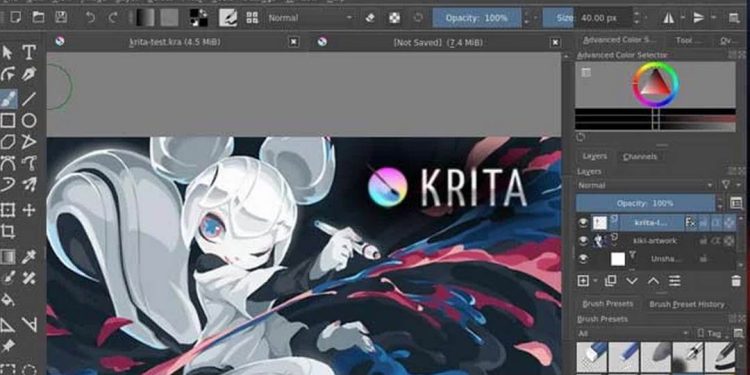Hide the kiki-artwork layer via eye icon

pyautogui.click(x=583, y=241)
